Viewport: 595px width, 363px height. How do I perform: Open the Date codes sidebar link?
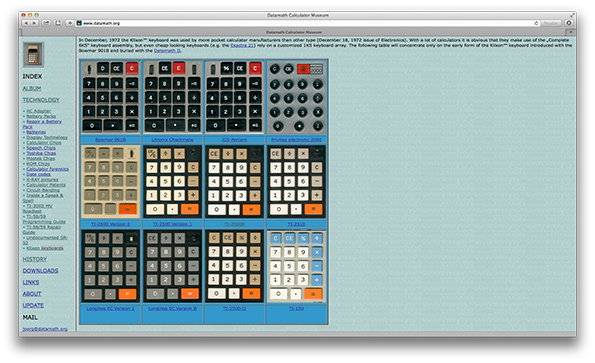coord(38,174)
